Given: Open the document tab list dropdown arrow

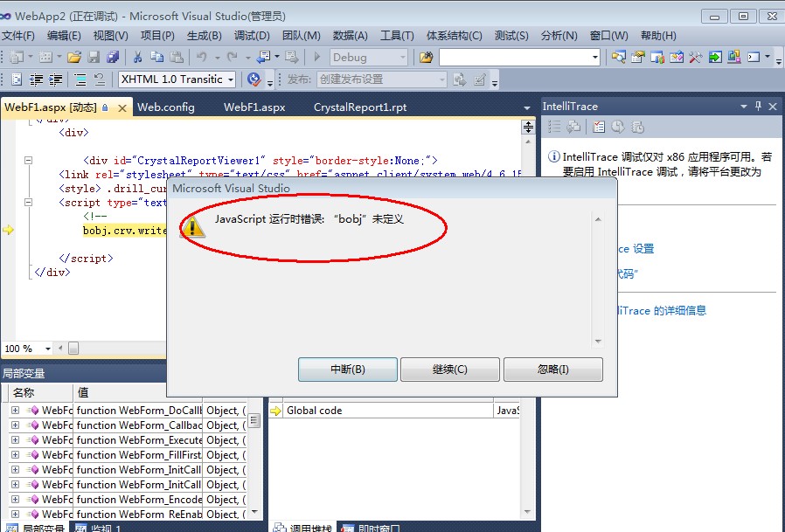Looking at the screenshot, I should tap(526, 107).
